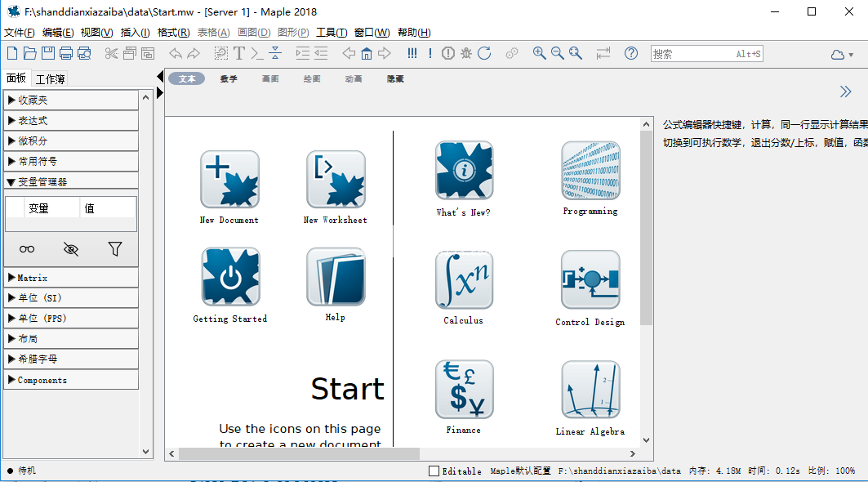The height and width of the screenshot is (482, 868).
Task: Open the 插入(I) menu
Action: click(135, 33)
